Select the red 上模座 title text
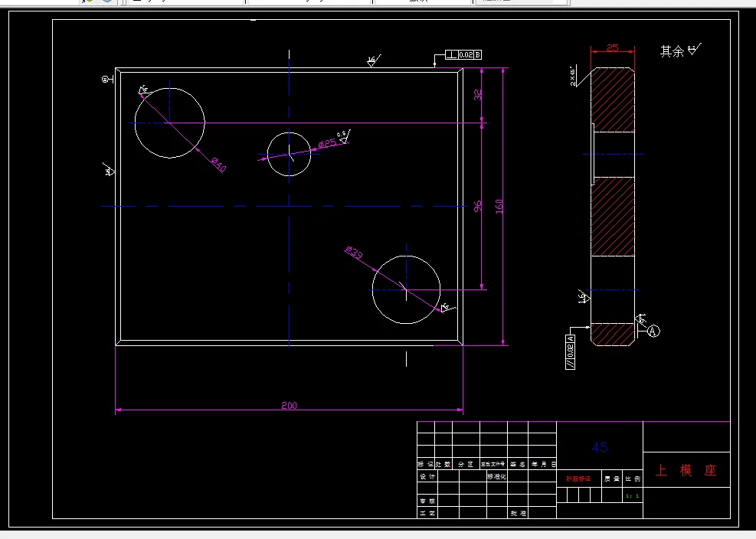 click(686, 470)
